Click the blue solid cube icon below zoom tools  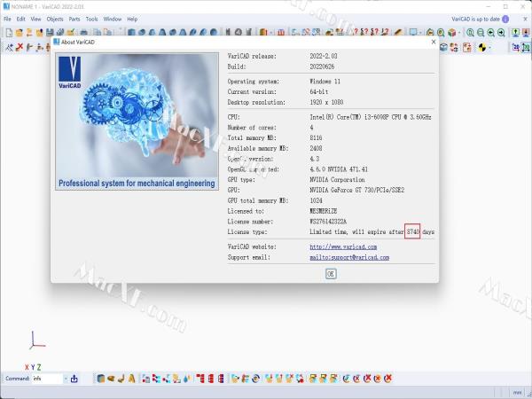pos(444,48)
